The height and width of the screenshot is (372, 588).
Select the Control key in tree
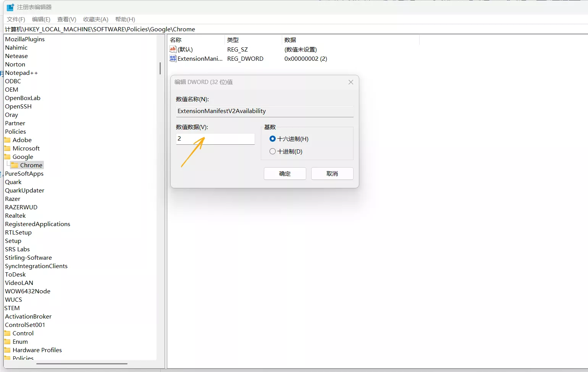[x=23, y=333]
